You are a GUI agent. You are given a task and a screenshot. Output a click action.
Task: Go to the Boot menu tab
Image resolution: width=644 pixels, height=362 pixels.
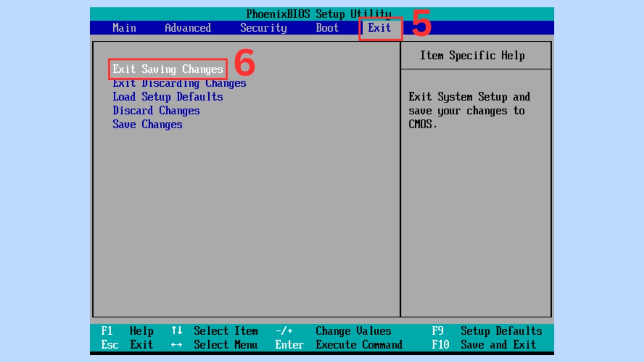click(327, 28)
